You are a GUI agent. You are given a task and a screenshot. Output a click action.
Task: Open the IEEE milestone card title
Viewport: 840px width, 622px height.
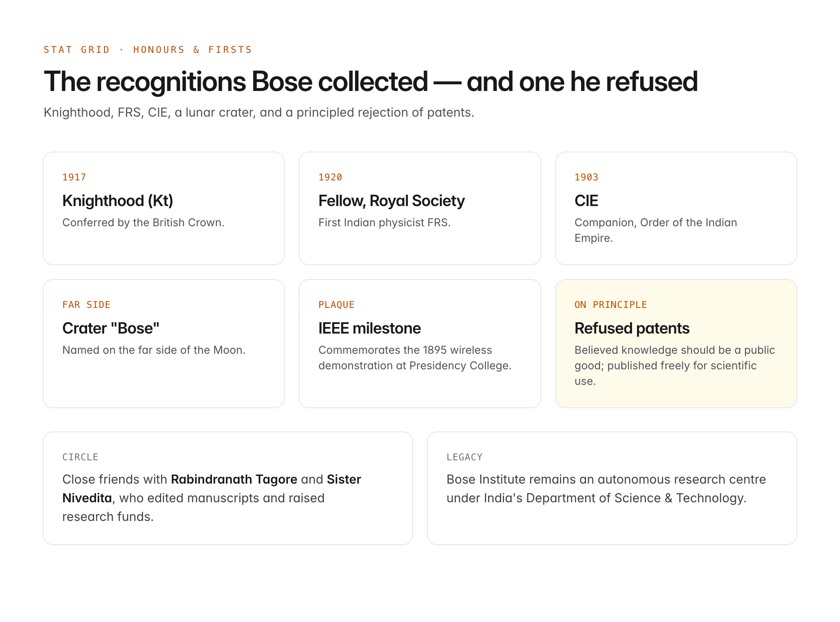(369, 328)
